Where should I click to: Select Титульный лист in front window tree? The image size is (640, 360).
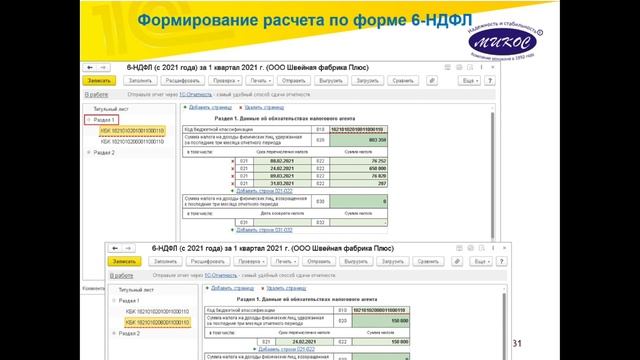pos(136,290)
